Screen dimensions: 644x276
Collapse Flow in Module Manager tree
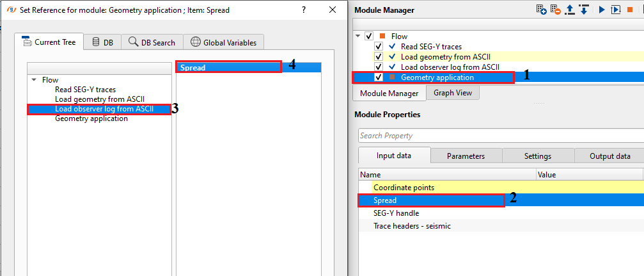click(x=358, y=37)
